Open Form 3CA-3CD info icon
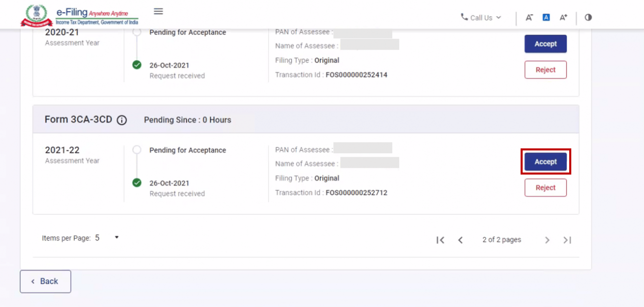This screenshot has height=307, width=644. (122, 120)
